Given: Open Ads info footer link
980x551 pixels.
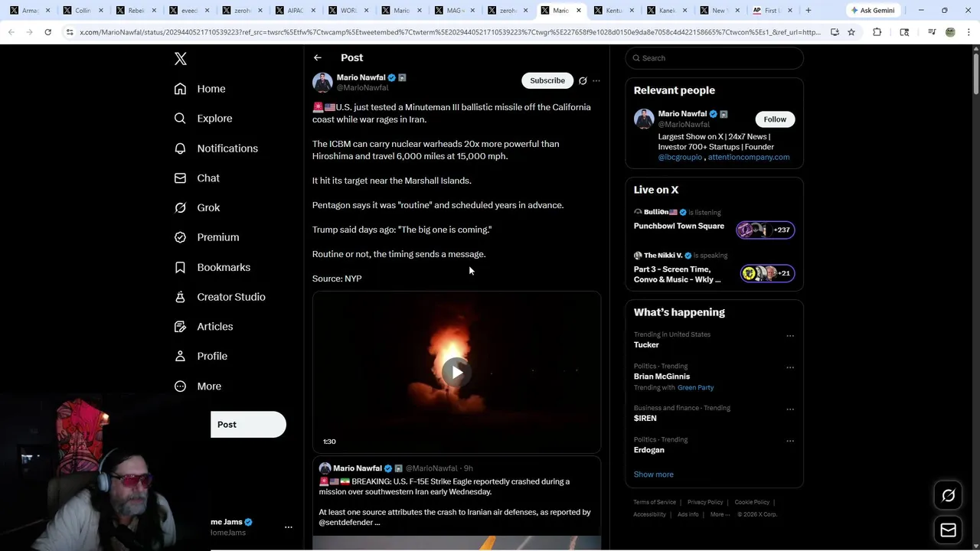Looking at the screenshot, I should pos(688,515).
